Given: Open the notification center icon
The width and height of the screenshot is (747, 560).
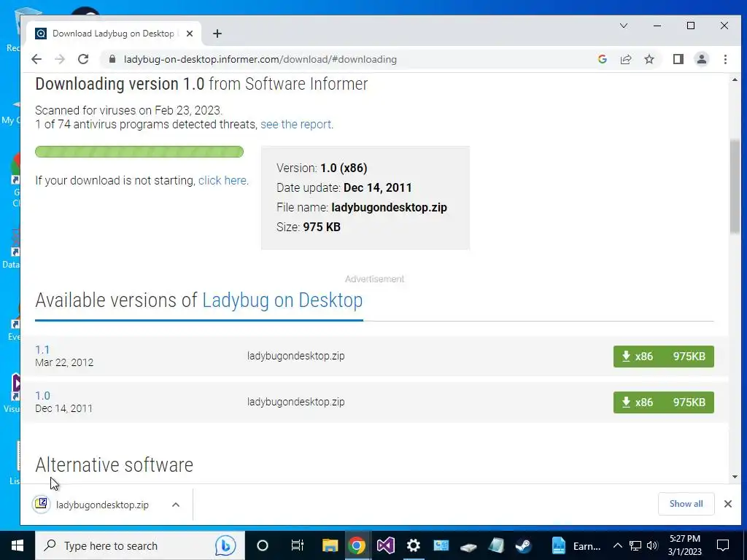Looking at the screenshot, I should [x=723, y=545].
